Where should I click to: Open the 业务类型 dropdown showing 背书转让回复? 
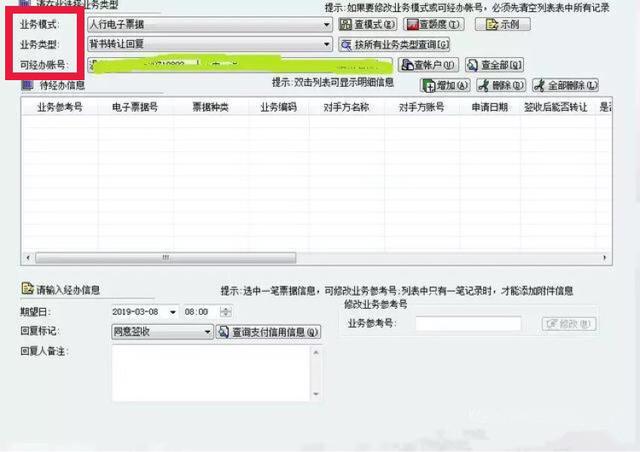(210, 44)
